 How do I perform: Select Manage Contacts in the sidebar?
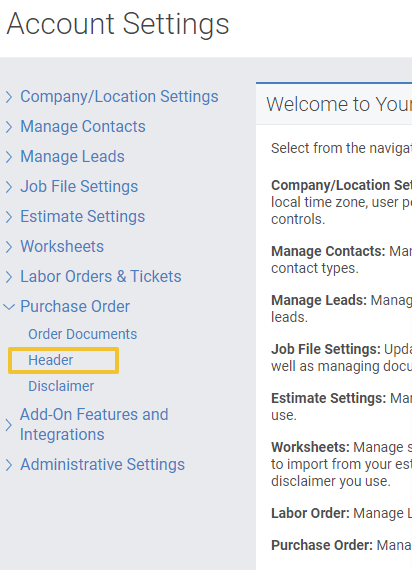pyautogui.click(x=83, y=127)
